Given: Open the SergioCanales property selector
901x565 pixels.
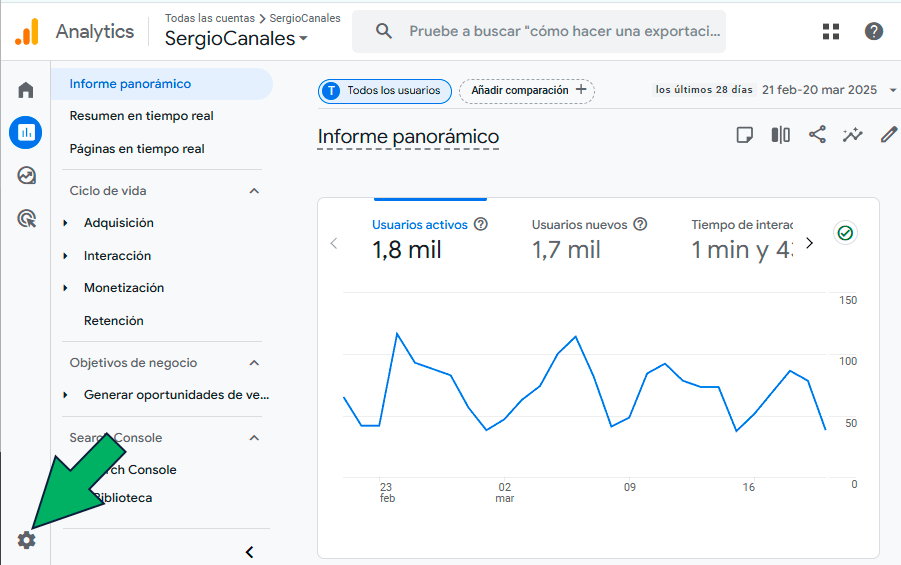Looking at the screenshot, I should click(237, 39).
